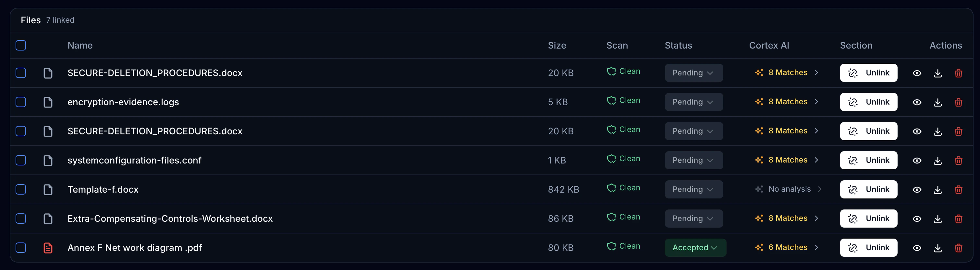Delete the Annex F Net work diagram PDF
Image resolution: width=980 pixels, height=270 pixels.
(958, 248)
